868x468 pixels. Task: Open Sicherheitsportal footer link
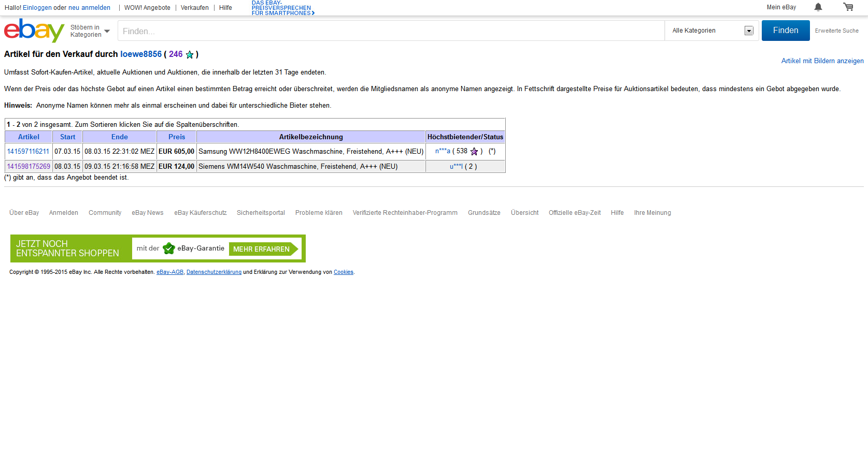tap(261, 213)
